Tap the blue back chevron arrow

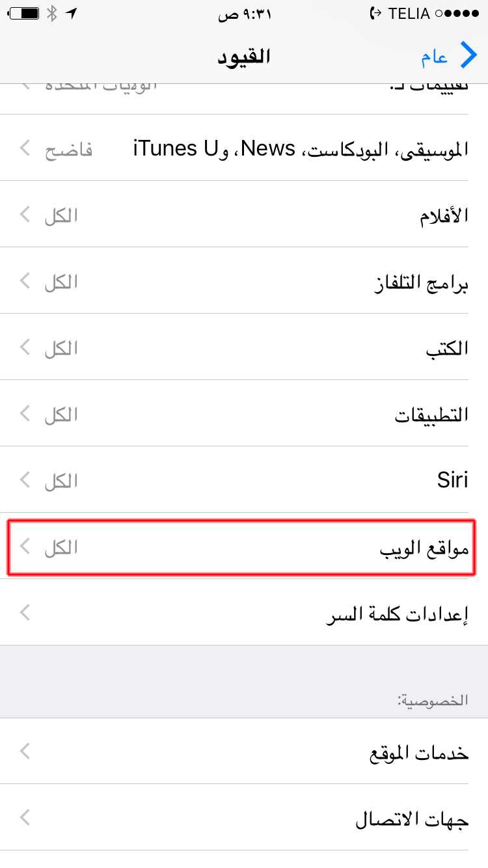[468, 56]
